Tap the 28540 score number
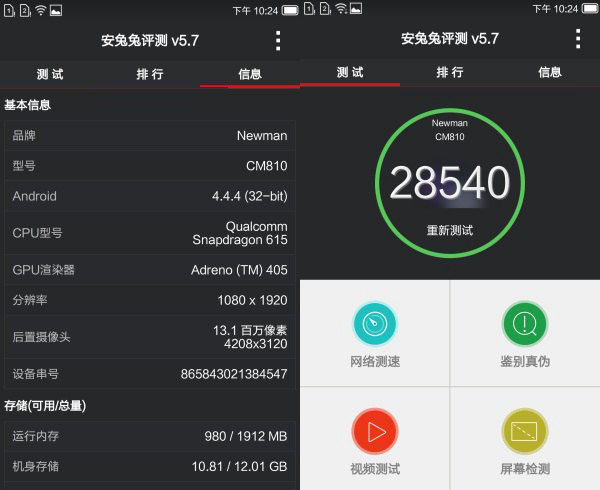Screen dimensions: 600x490 tap(450, 183)
